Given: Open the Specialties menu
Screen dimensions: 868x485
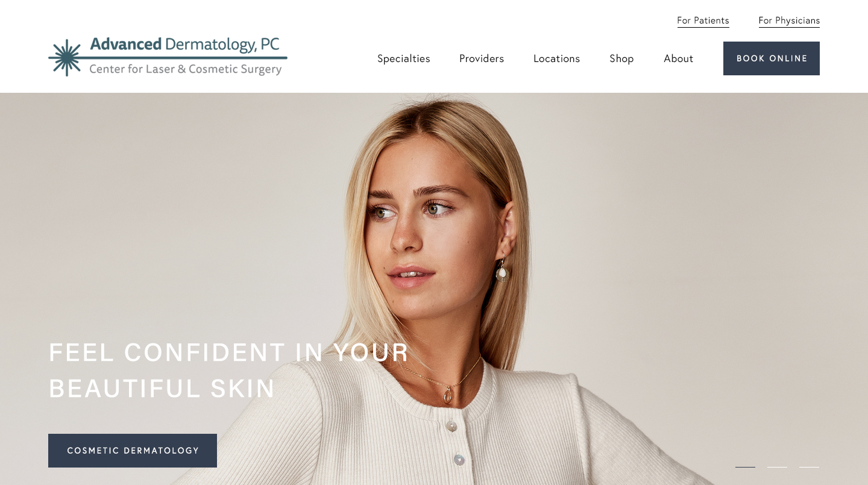Looking at the screenshot, I should click(404, 58).
